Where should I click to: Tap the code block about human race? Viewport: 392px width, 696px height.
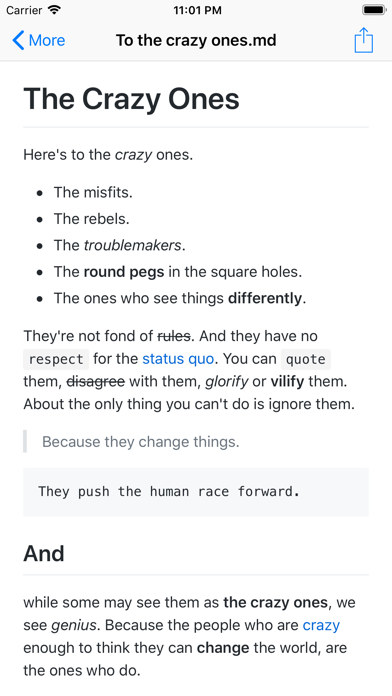pos(196,492)
